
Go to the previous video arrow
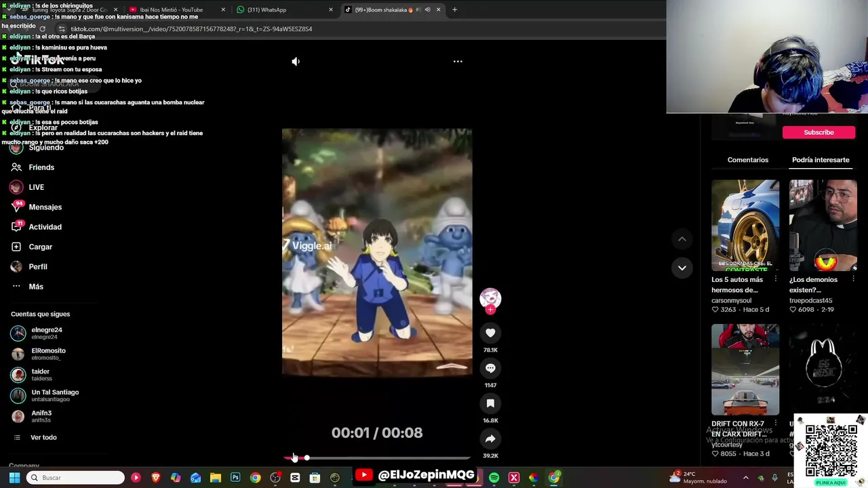(x=682, y=239)
